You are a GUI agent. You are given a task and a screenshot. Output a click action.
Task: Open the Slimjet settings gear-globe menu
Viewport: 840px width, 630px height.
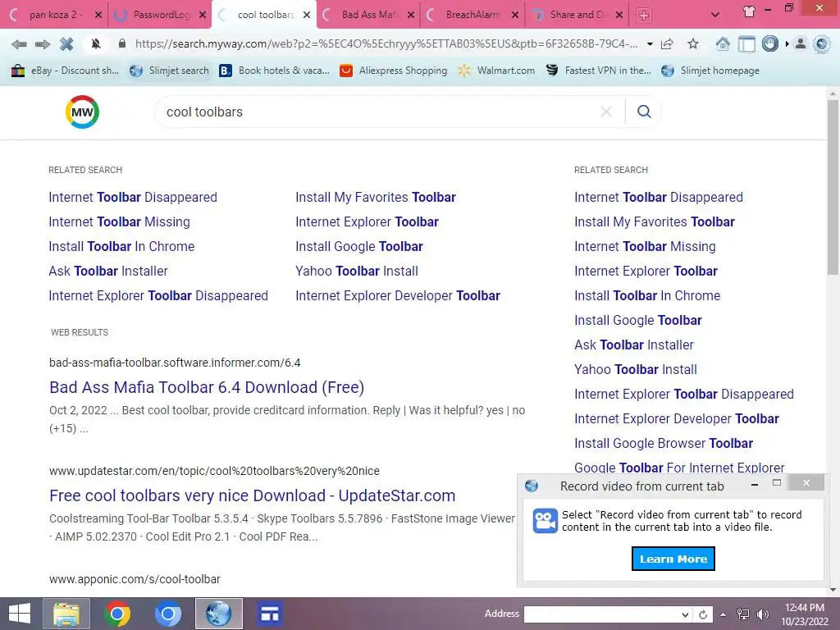coord(821,44)
